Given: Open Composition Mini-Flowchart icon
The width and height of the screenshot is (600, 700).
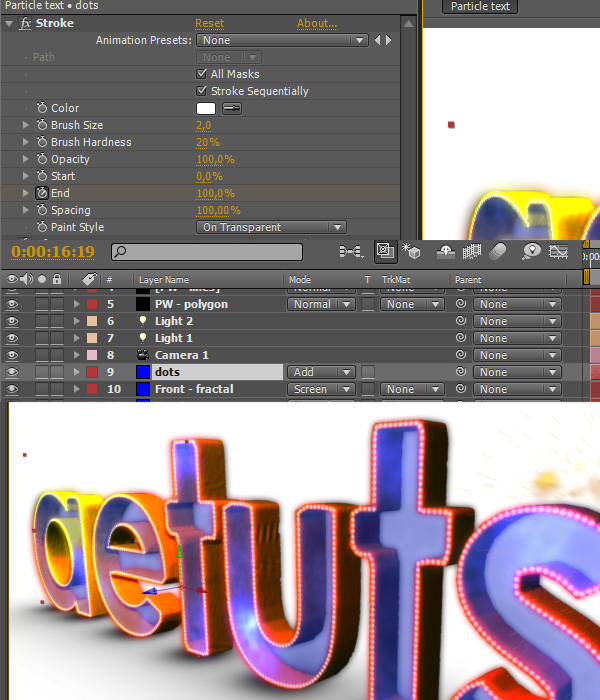Looking at the screenshot, I should 351,252.
